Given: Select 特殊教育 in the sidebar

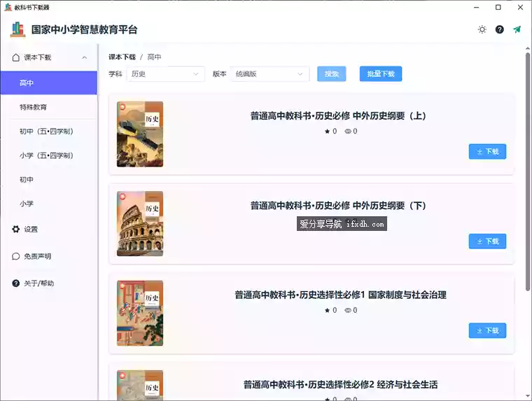Looking at the screenshot, I should pyautogui.click(x=34, y=107).
